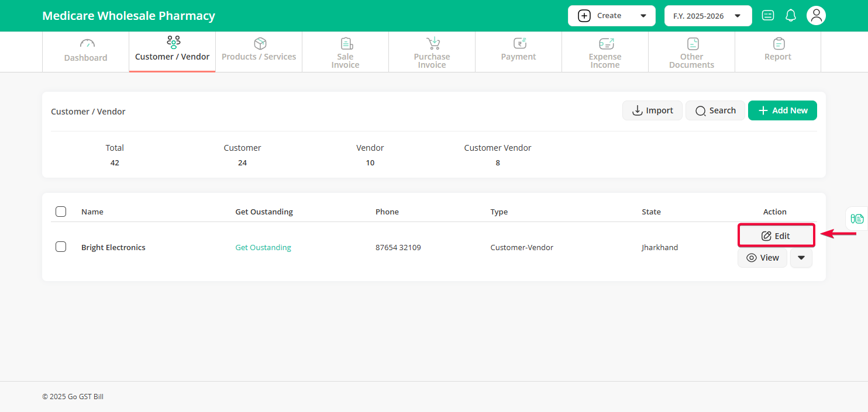
Task: Expand more actions arrow beside View
Action: point(801,258)
